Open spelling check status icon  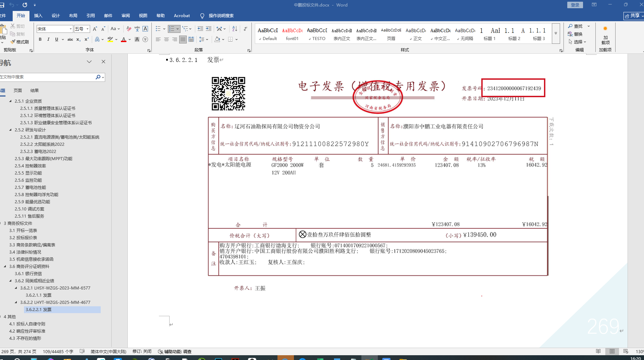tap(82, 351)
